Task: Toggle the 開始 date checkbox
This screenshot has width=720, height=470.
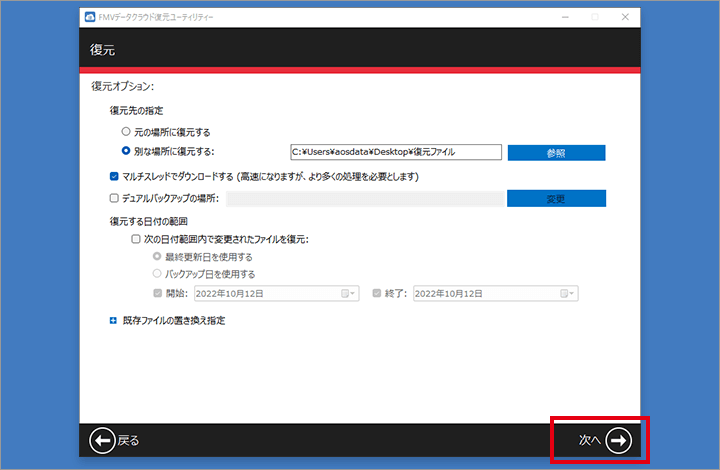Action: tap(157, 294)
